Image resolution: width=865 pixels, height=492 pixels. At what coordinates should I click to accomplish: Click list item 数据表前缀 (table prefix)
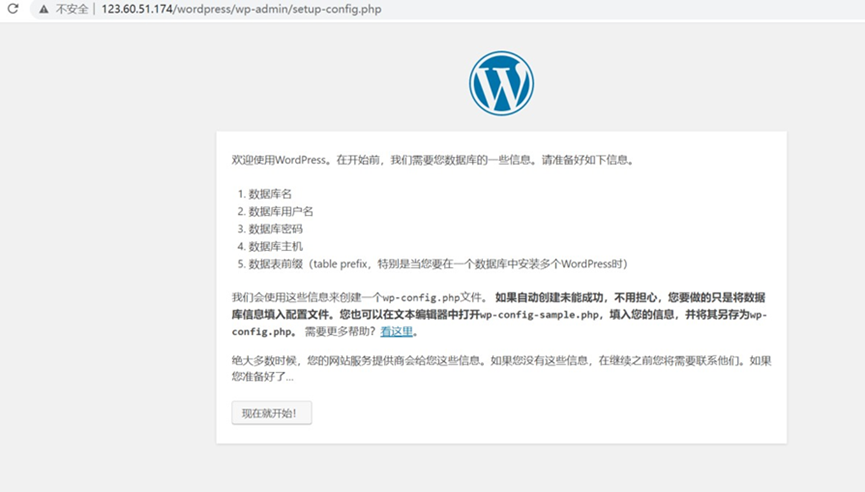(x=438, y=264)
